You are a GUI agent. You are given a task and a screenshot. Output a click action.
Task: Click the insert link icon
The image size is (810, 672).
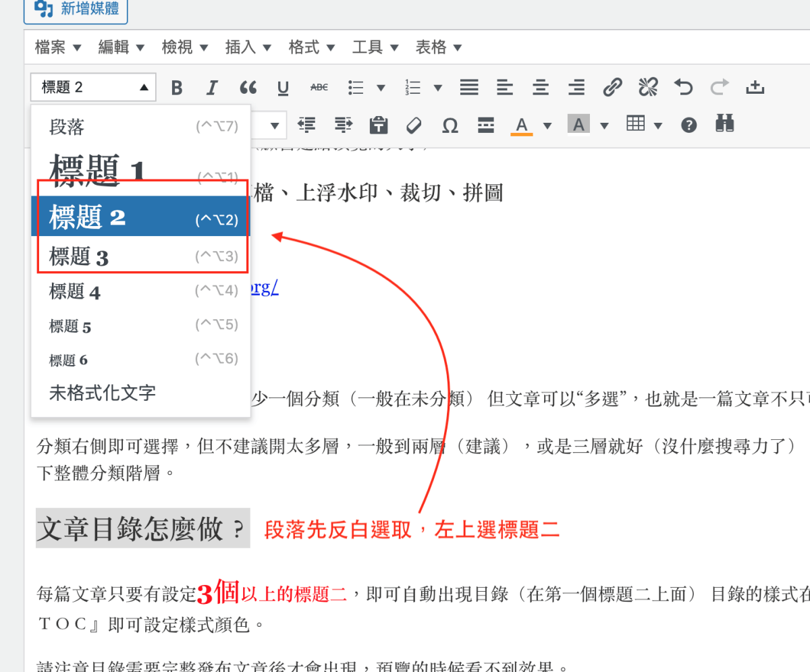pyautogui.click(x=612, y=87)
